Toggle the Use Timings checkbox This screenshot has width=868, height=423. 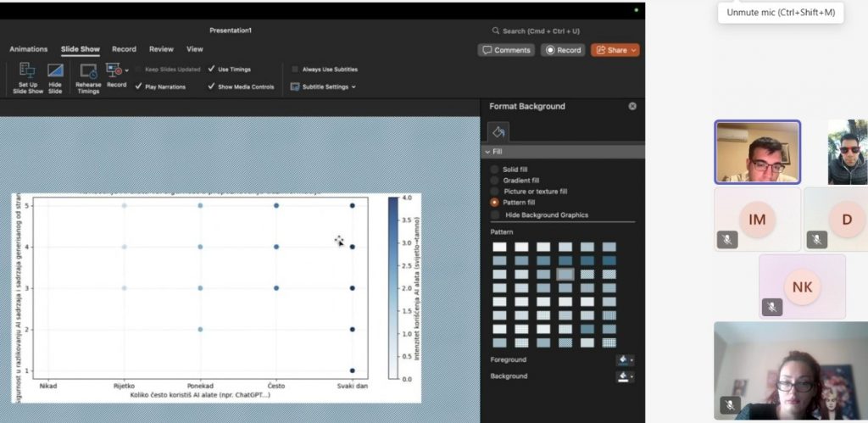[212, 69]
